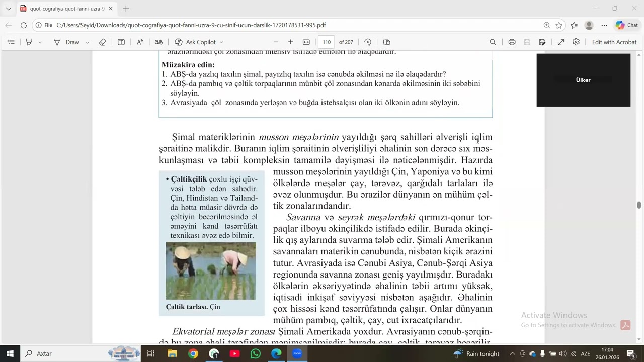Show hidden system tray icons
This screenshot has height=362, width=644.
[512, 353]
